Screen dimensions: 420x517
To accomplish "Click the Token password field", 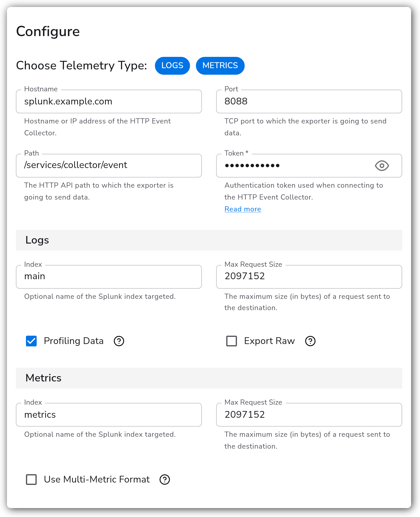I will click(309, 165).
